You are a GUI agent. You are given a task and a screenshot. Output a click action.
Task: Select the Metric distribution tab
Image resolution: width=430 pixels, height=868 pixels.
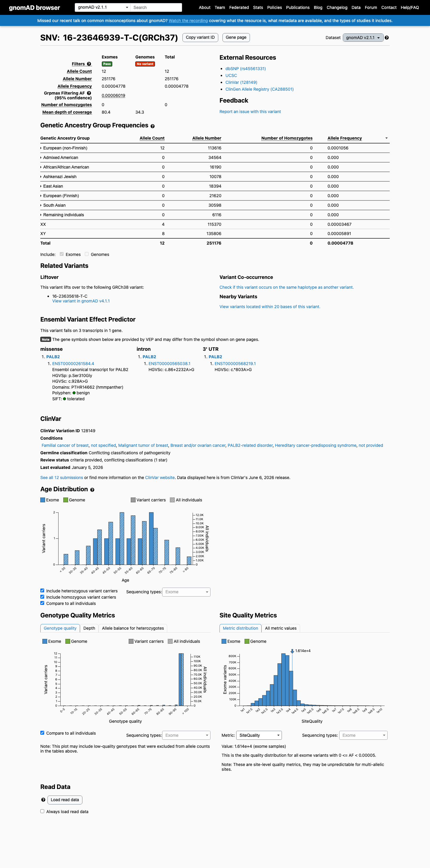click(240, 628)
